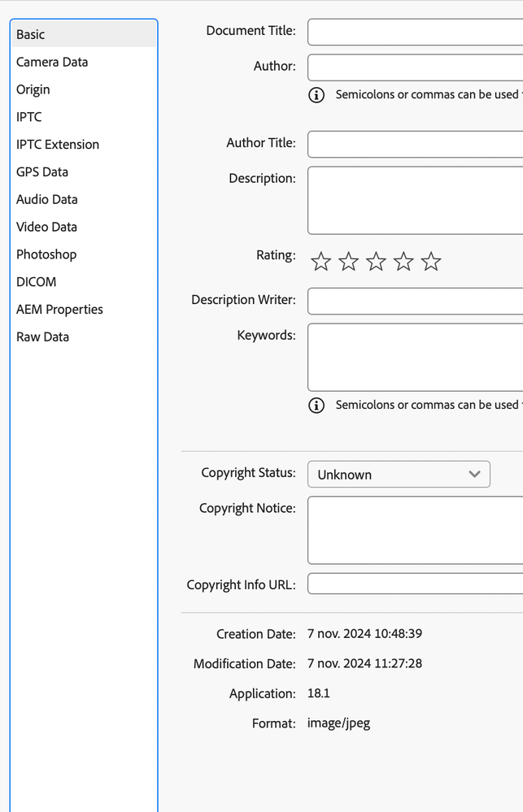Viewport: 523px width, 812px height.
Task: Open the Copyright Status dropdown
Action: tap(399, 475)
